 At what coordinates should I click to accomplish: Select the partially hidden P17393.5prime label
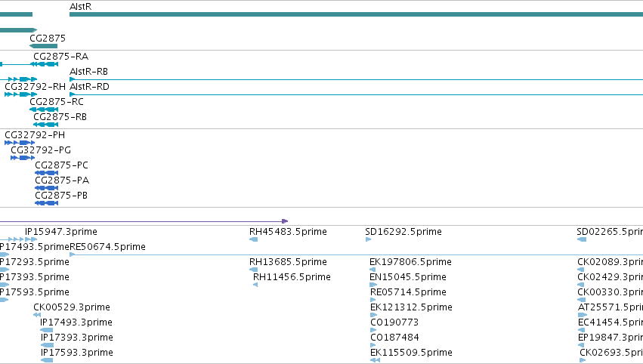(35, 277)
